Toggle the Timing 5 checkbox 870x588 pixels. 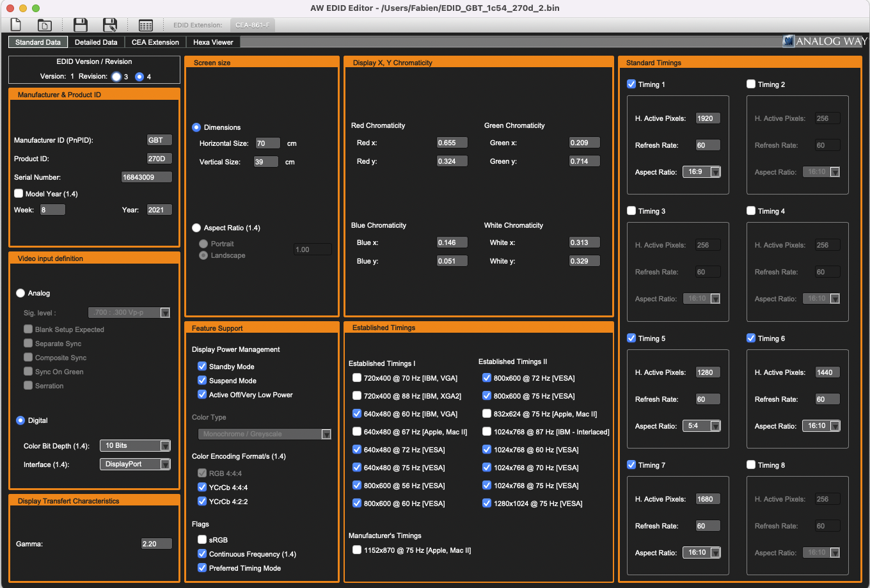631,338
